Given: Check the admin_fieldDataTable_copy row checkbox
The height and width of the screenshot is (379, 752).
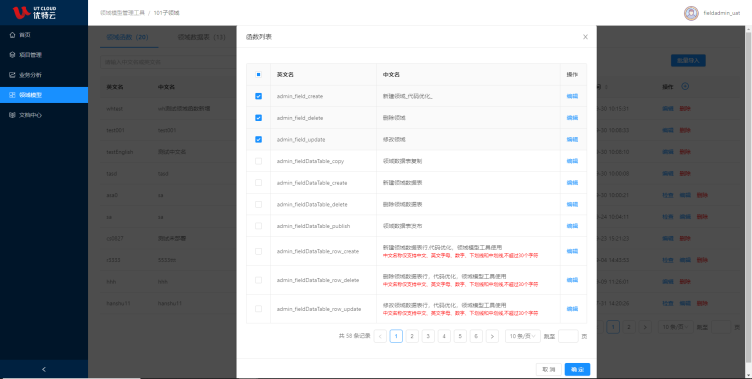Looking at the screenshot, I should point(258,161).
